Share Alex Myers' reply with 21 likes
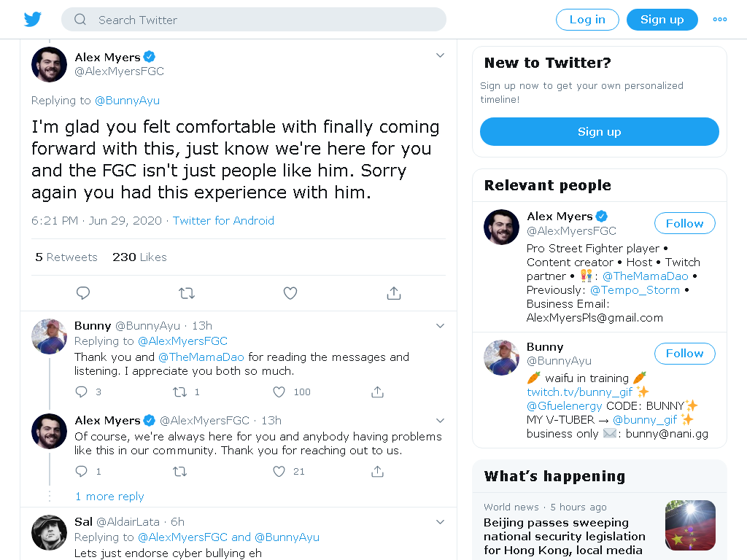The width and height of the screenshot is (747, 560). coord(377,472)
